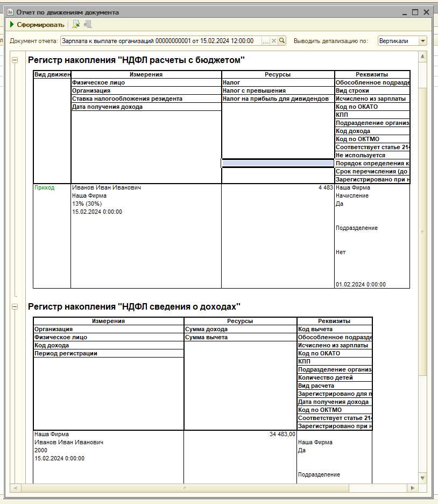
Task: Click the vertical scrollbar up arrow
Action: click(x=422, y=55)
